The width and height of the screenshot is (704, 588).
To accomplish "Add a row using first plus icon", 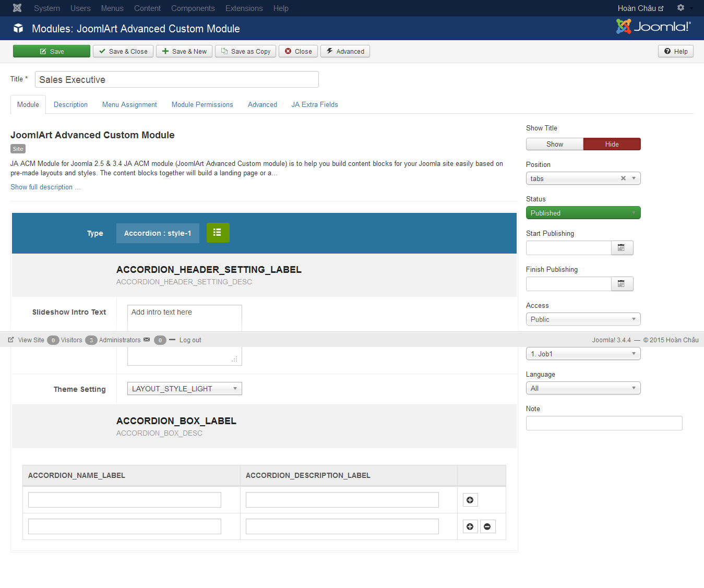I will 470,500.
